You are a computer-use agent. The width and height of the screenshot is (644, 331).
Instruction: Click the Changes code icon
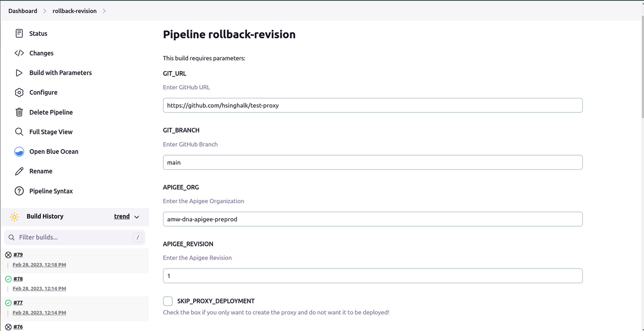click(x=19, y=53)
